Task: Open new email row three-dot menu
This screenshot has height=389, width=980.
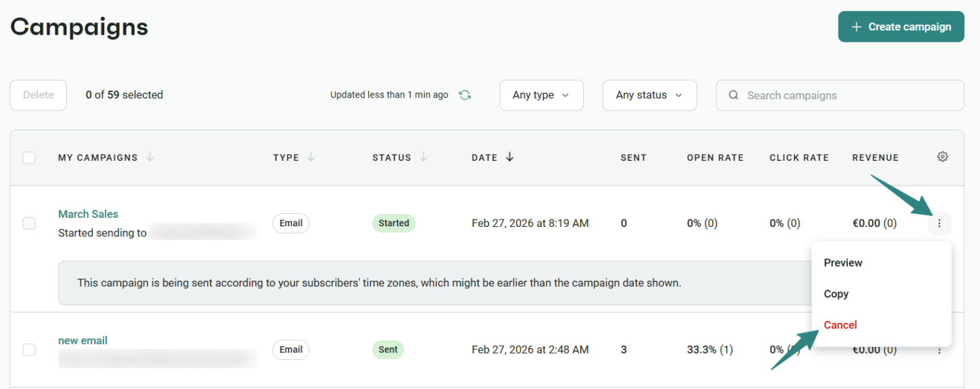Action: click(x=939, y=351)
